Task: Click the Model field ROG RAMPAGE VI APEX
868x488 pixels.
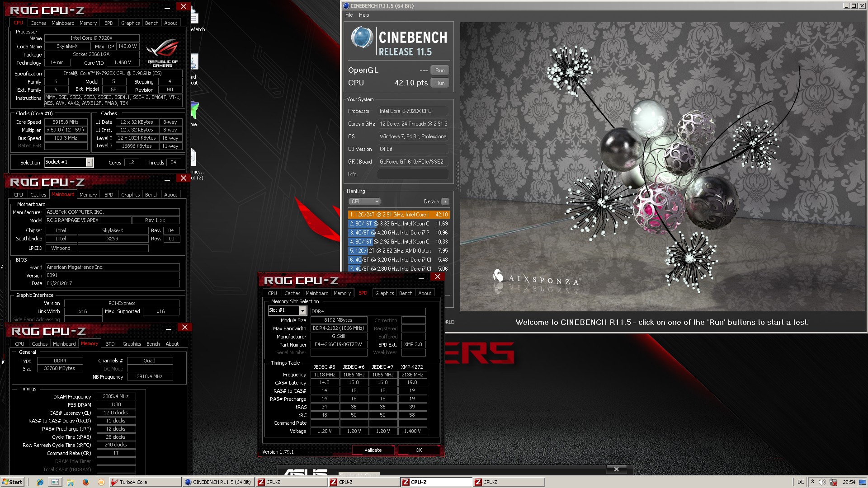Action: pyautogui.click(x=89, y=220)
